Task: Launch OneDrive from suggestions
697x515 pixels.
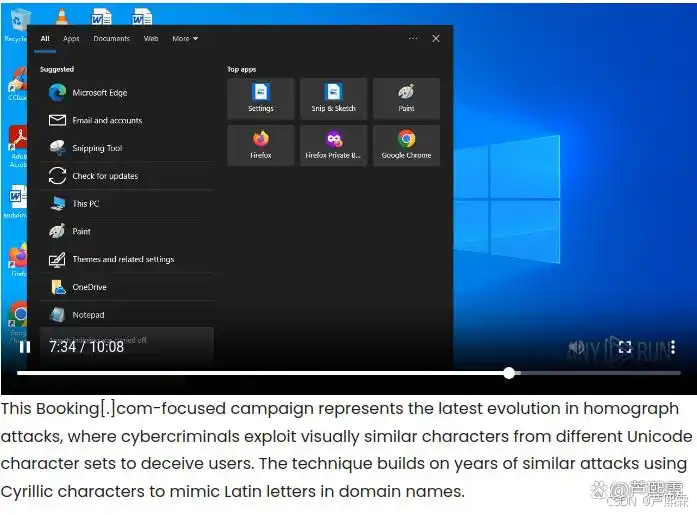Action: (127, 287)
